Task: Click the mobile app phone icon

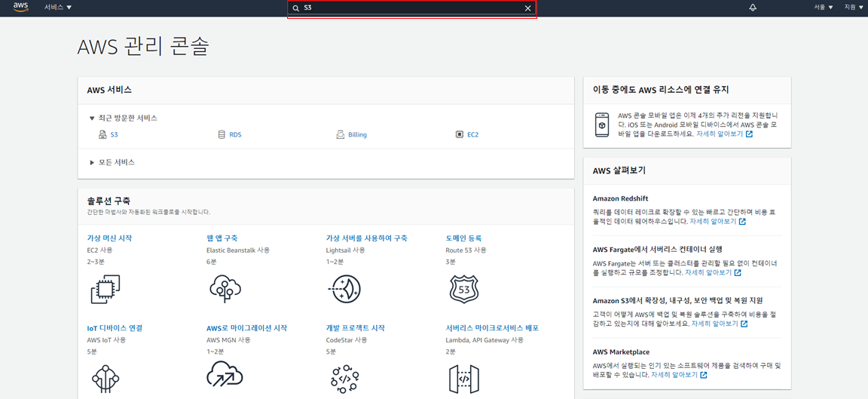Action: point(601,124)
